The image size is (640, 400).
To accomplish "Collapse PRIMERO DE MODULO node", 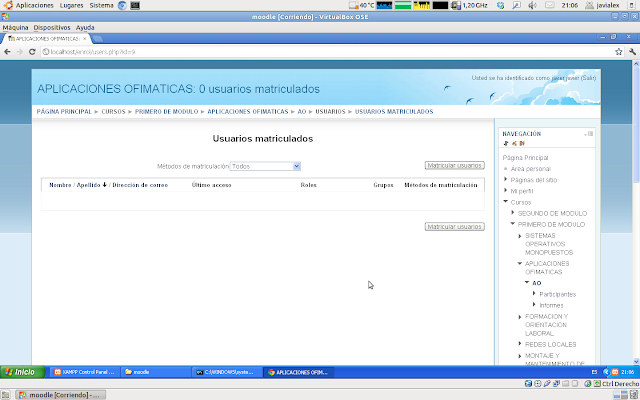I will click(x=513, y=224).
